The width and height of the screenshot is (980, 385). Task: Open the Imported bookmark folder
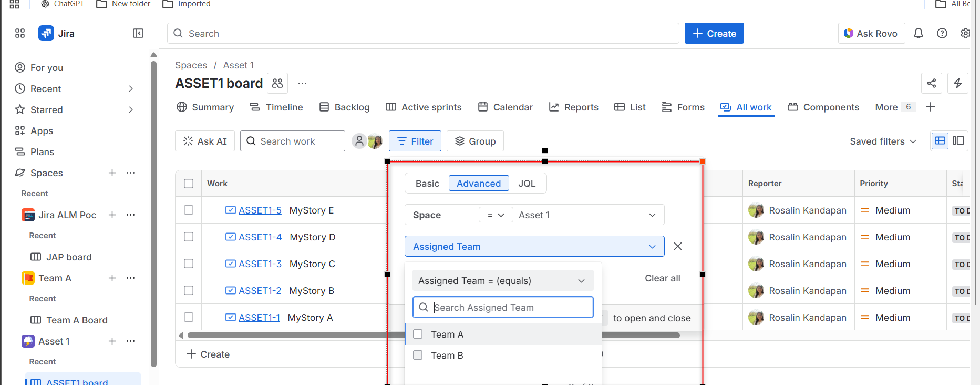point(187,4)
